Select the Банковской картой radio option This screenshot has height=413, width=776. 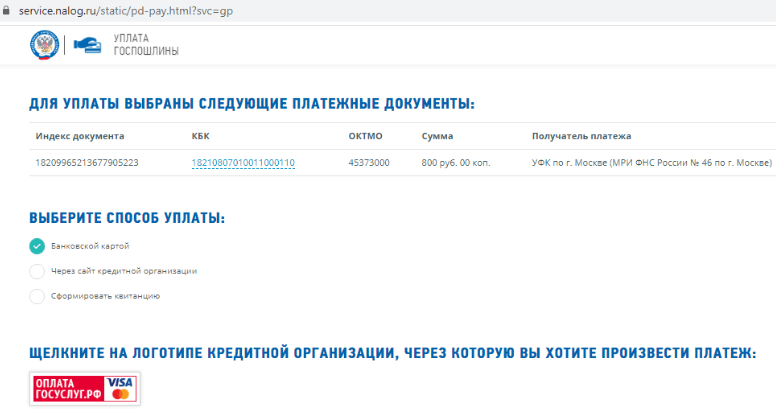click(x=37, y=246)
